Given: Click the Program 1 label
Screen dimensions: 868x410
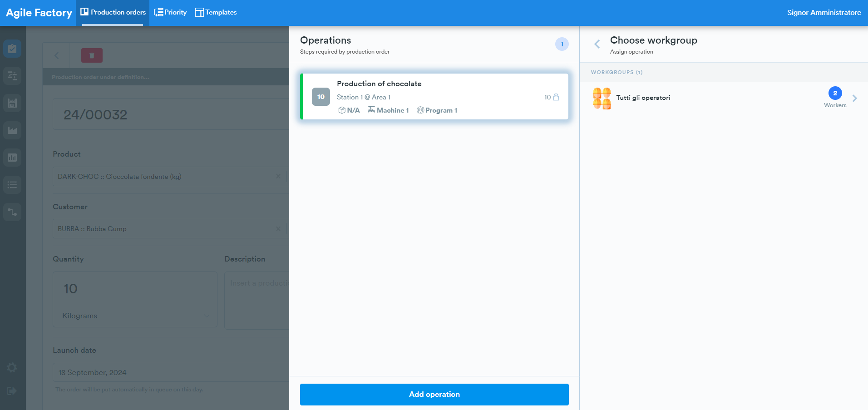Looking at the screenshot, I should (441, 110).
